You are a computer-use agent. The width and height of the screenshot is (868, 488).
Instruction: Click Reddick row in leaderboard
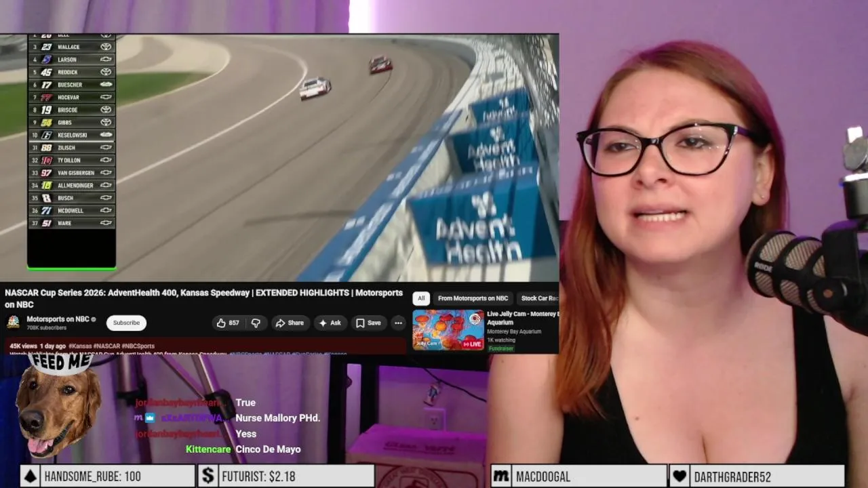click(71, 72)
